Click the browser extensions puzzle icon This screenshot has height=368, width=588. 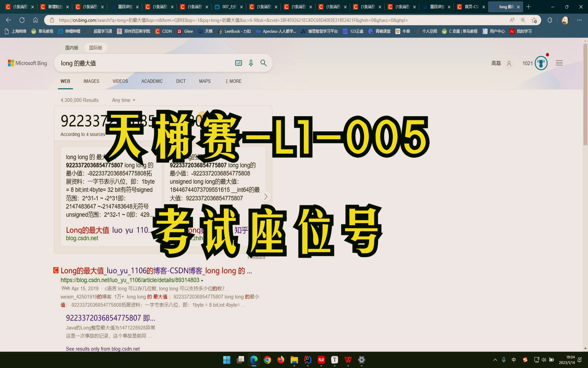(x=550, y=20)
